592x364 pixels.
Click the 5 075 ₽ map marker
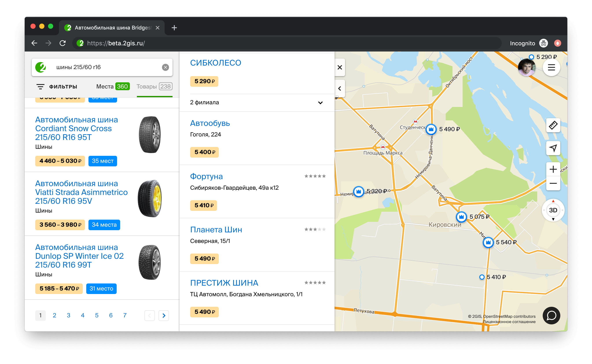[461, 217]
